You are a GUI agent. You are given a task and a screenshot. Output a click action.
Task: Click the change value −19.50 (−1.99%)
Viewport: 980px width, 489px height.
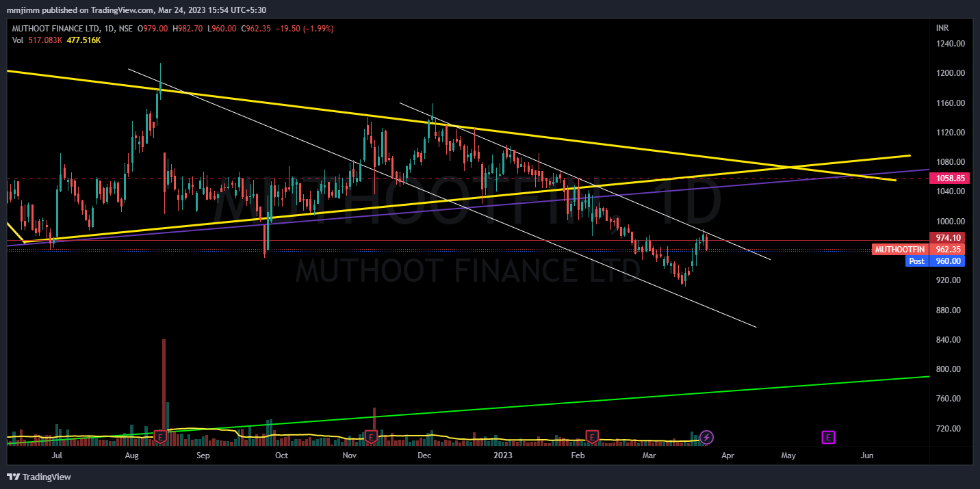(305, 29)
